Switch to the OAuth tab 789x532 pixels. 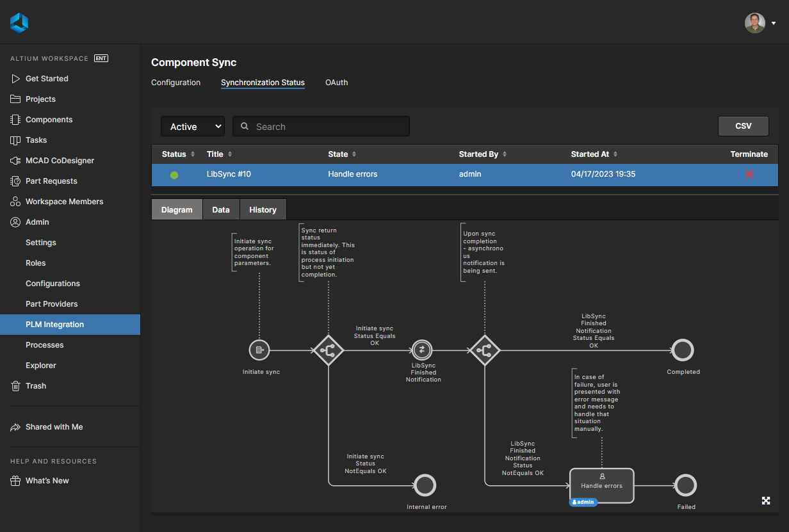336,83
